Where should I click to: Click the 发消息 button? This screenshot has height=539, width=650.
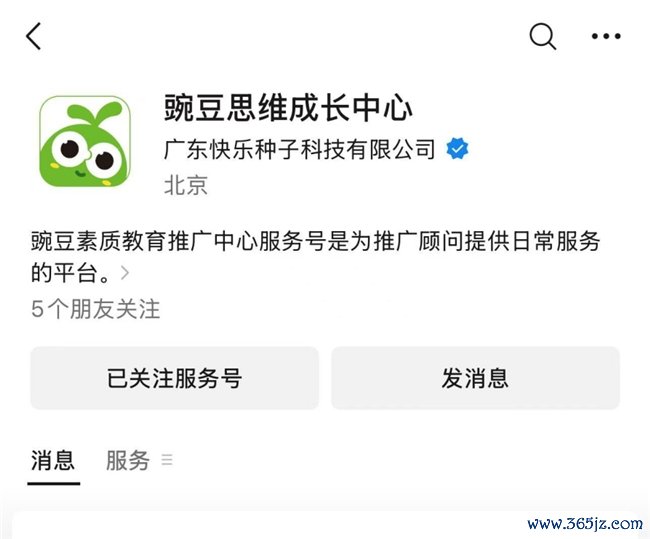coord(475,378)
